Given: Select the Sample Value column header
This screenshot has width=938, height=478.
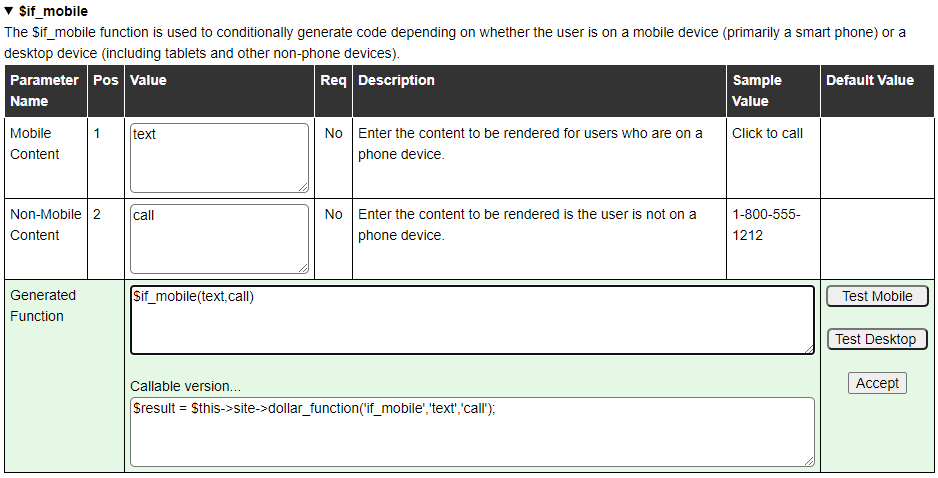Looking at the screenshot, I should [x=757, y=90].
